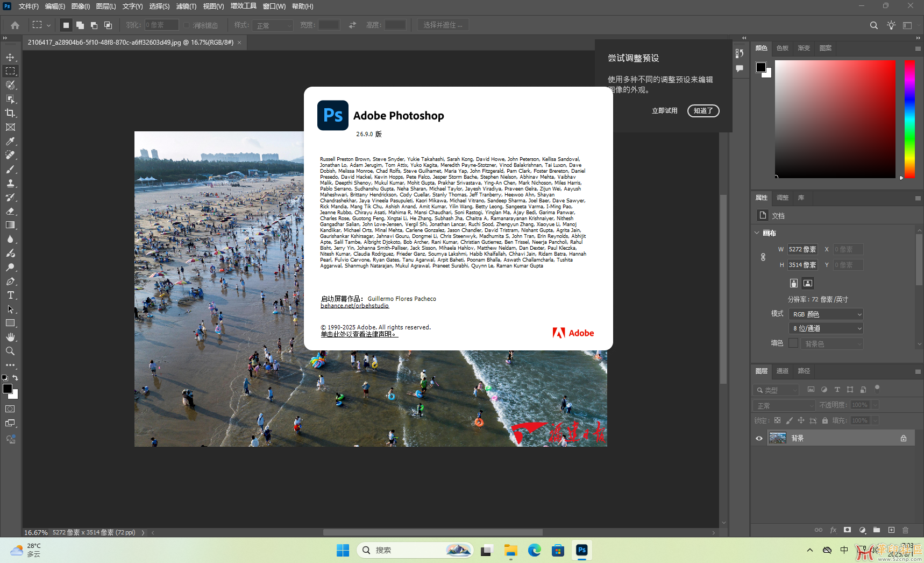Select the Eraser tool
The image size is (924, 563).
click(x=10, y=211)
